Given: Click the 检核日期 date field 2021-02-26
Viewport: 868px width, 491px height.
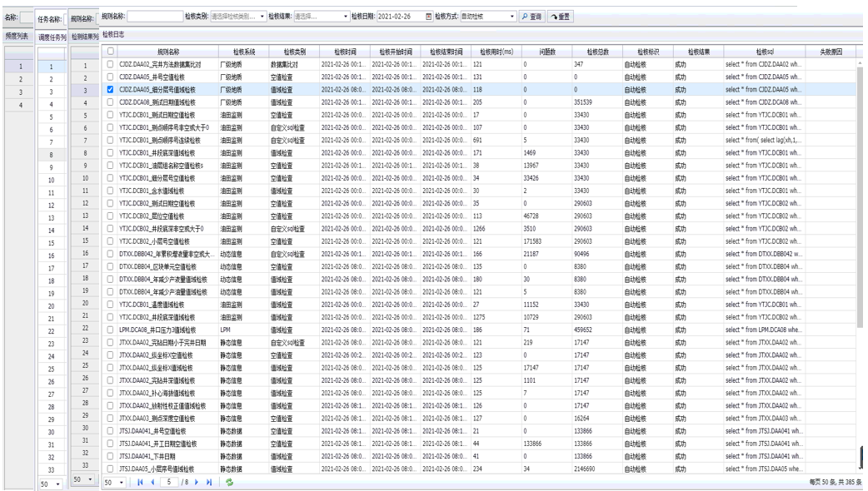Looking at the screenshot, I should 401,17.
